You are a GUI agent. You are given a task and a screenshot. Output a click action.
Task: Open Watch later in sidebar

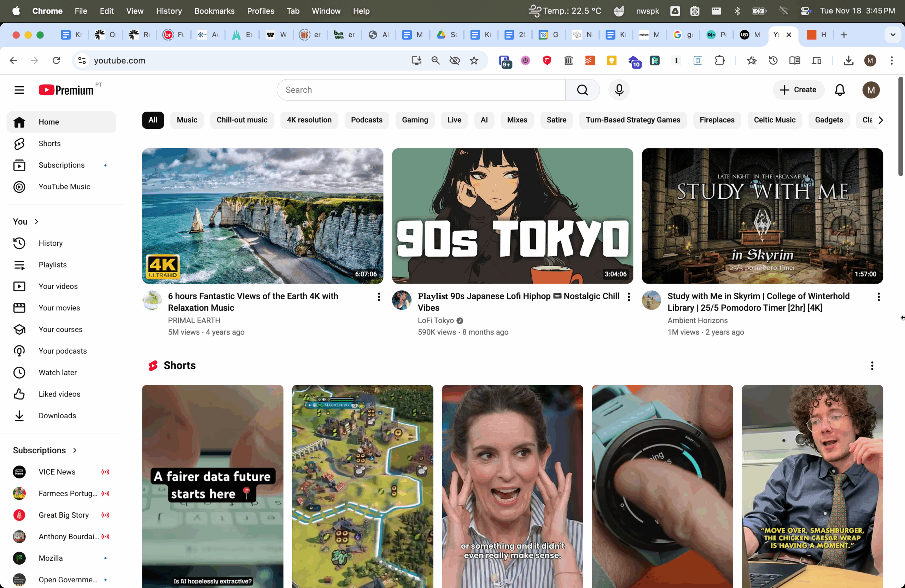click(x=57, y=372)
